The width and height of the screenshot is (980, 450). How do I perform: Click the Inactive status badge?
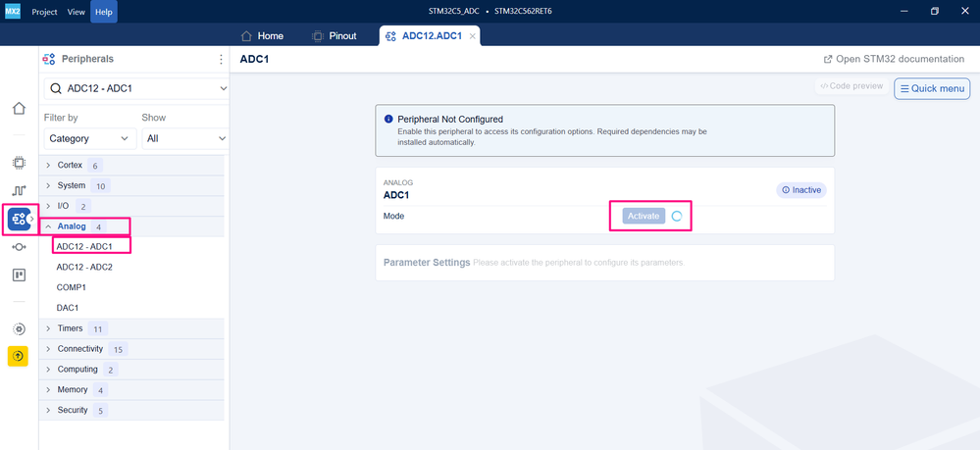801,190
